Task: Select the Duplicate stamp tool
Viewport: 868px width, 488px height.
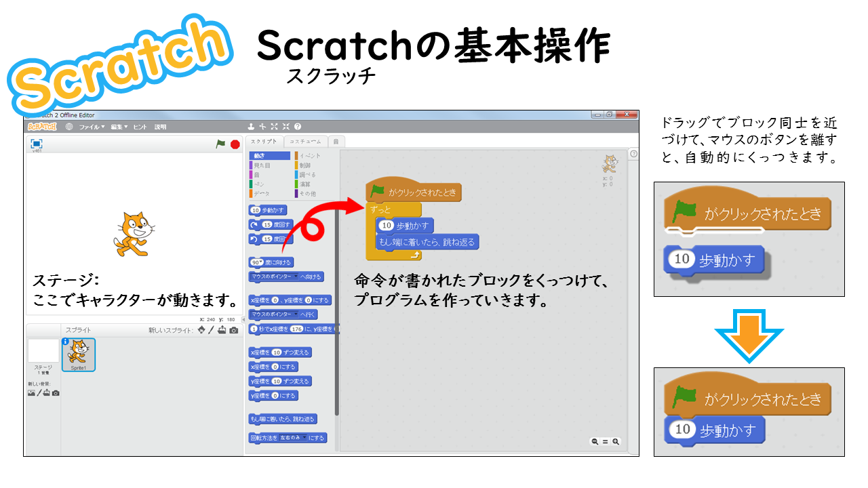Action: pyautogui.click(x=250, y=127)
